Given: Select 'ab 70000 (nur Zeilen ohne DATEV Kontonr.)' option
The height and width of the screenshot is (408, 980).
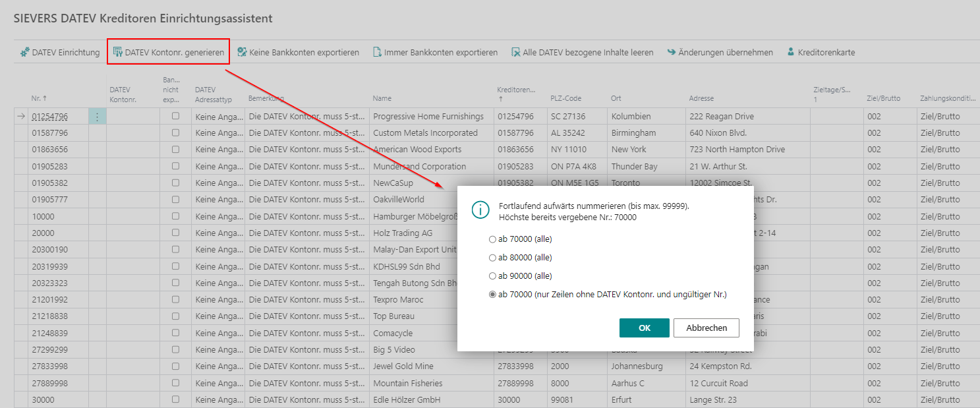Looking at the screenshot, I should pos(492,295).
